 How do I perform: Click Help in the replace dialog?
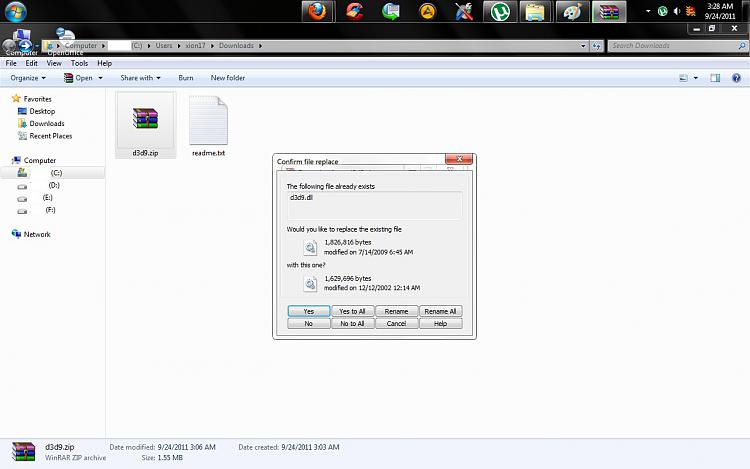pos(440,324)
